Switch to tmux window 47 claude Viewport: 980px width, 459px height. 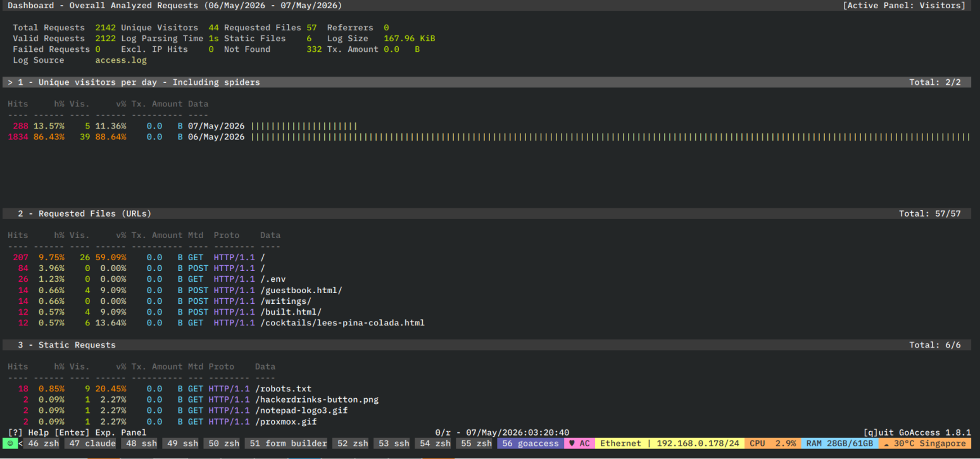click(x=92, y=444)
